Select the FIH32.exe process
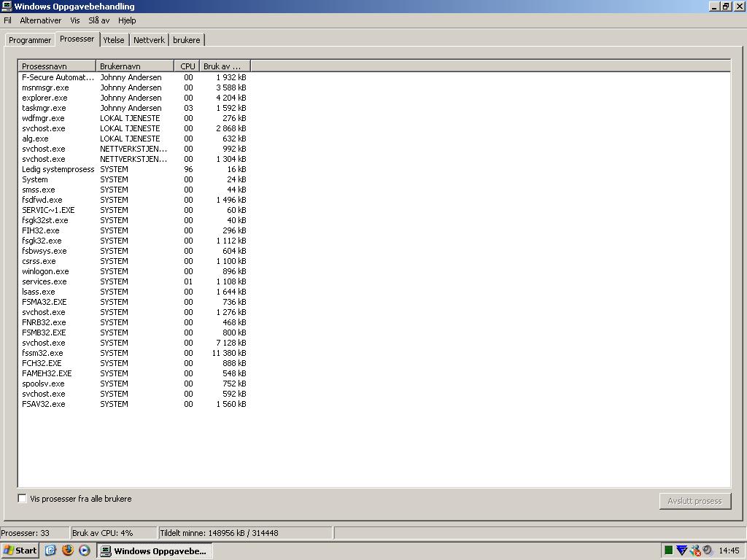 (134, 230)
